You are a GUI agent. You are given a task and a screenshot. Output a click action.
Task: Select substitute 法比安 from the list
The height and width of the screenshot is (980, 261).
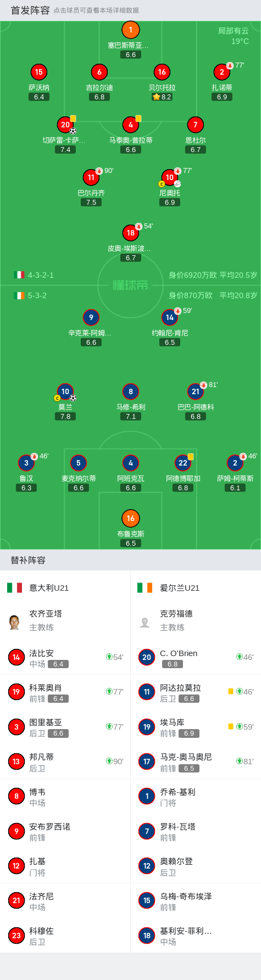(65, 657)
